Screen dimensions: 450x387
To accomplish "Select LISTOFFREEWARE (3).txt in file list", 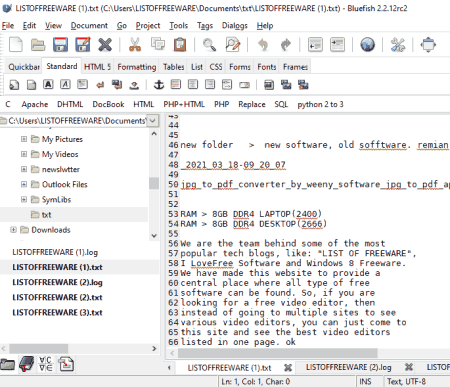I will click(x=57, y=313).
